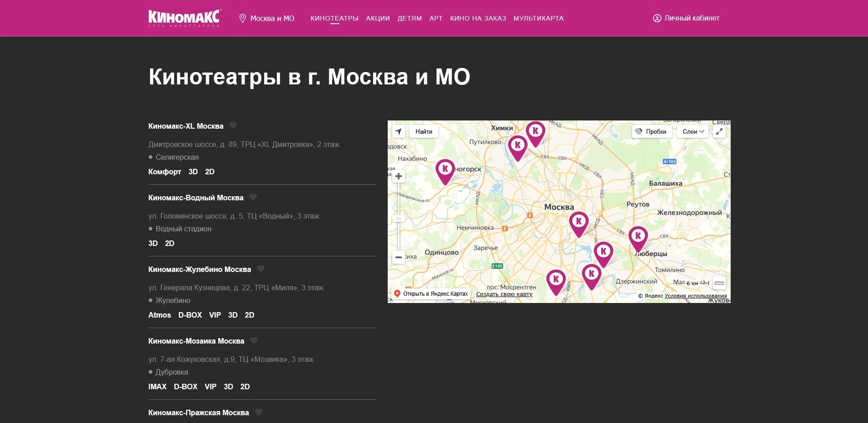Select the ruler measurement icon on the map
The height and width of the screenshot is (423, 868).
719,283
